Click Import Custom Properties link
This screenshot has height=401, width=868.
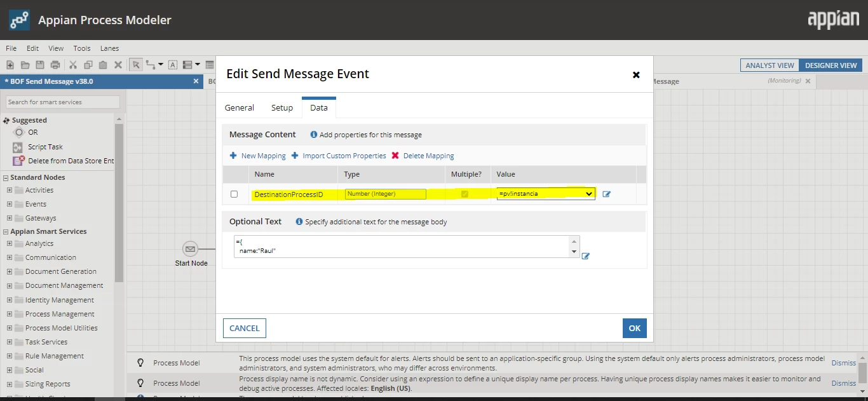(x=339, y=156)
